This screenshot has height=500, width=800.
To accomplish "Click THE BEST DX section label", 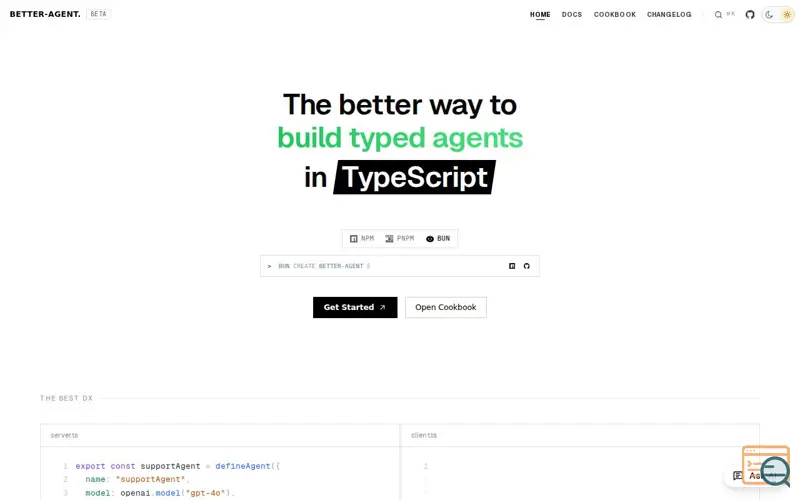I will [x=66, y=398].
